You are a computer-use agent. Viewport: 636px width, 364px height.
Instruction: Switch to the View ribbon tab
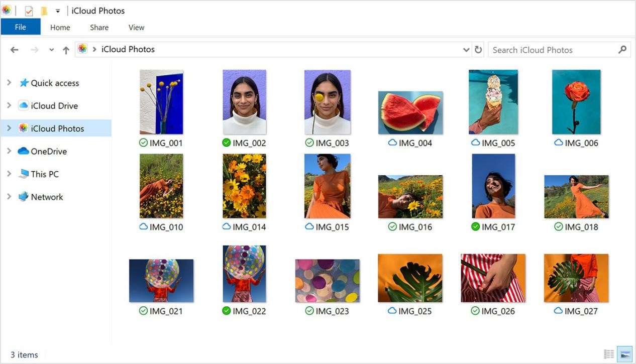click(136, 28)
